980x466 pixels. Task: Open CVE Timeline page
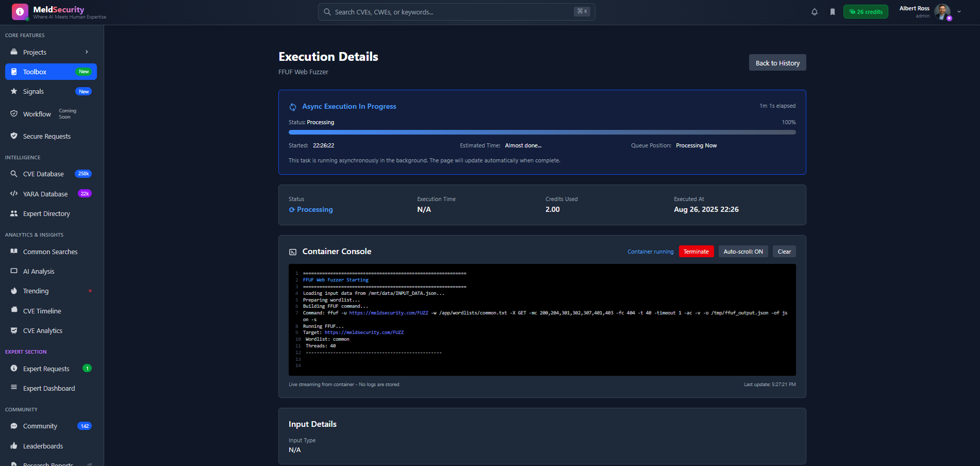(x=51, y=311)
